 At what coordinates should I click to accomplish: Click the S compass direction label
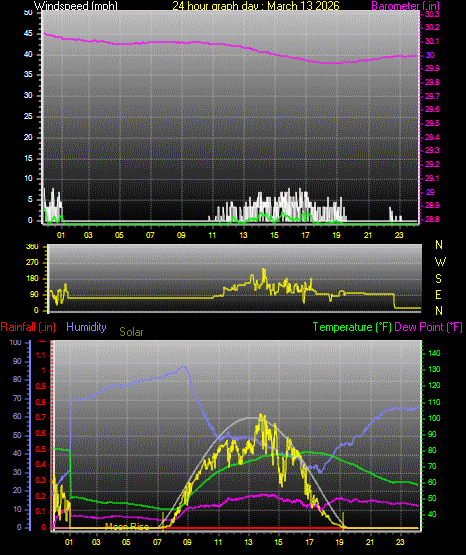pyautogui.click(x=438, y=279)
